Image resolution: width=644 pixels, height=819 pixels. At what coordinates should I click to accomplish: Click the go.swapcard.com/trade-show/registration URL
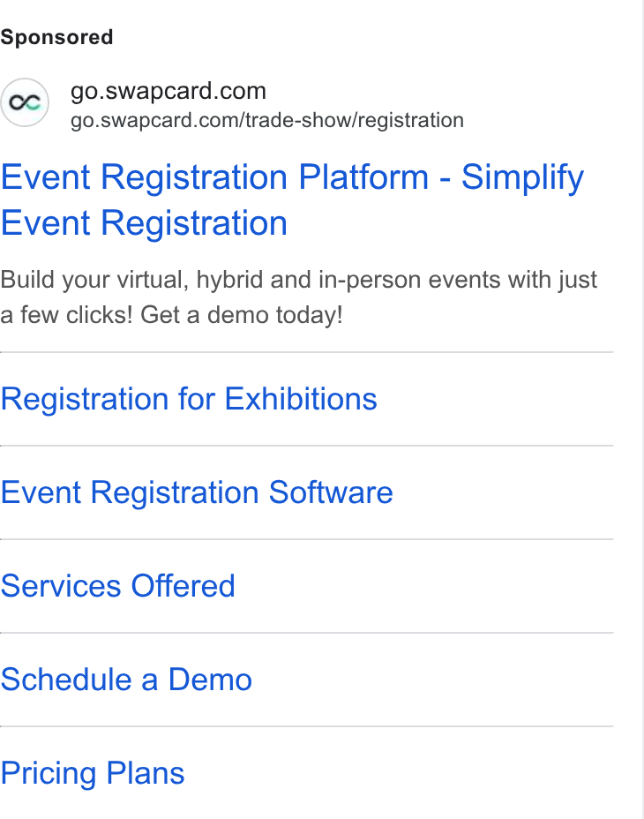(267, 120)
